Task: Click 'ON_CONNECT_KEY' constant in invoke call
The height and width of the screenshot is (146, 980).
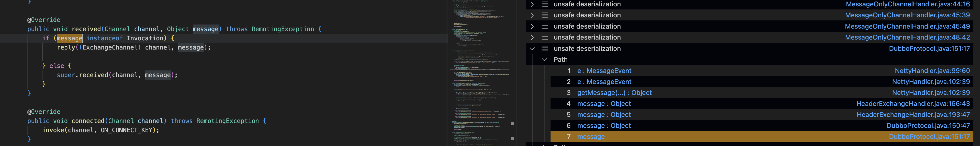Action: point(126,130)
